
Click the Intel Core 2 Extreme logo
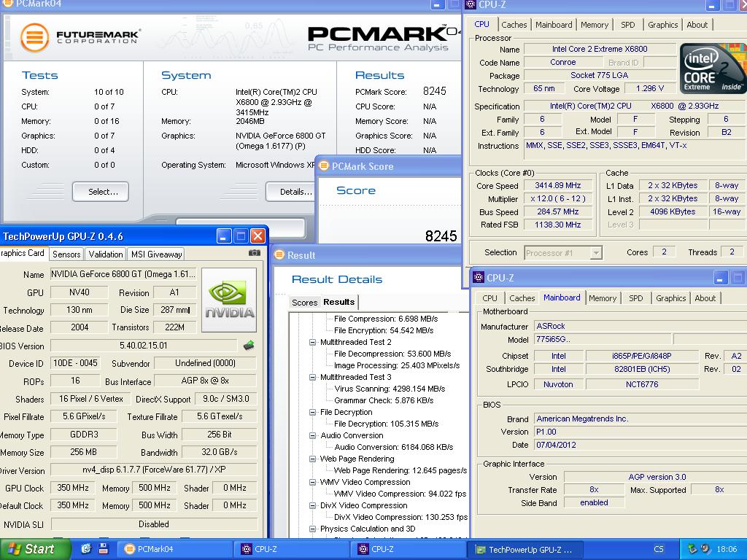(713, 69)
